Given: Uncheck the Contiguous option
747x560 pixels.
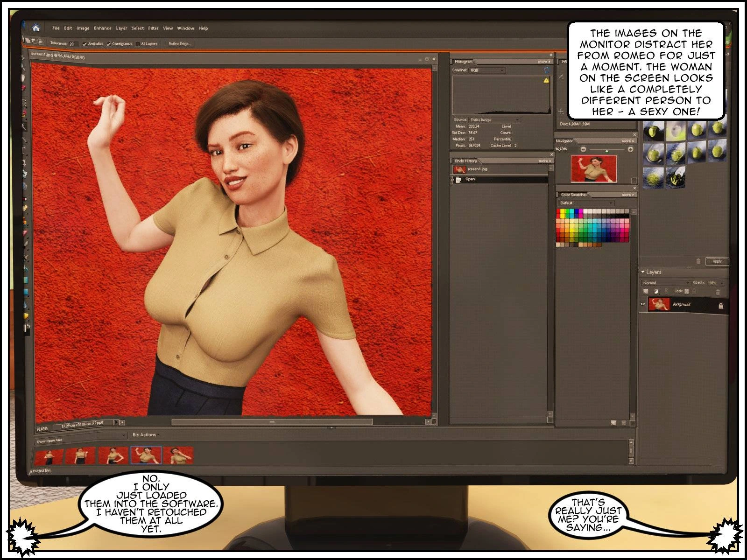Looking at the screenshot, I should click(109, 44).
